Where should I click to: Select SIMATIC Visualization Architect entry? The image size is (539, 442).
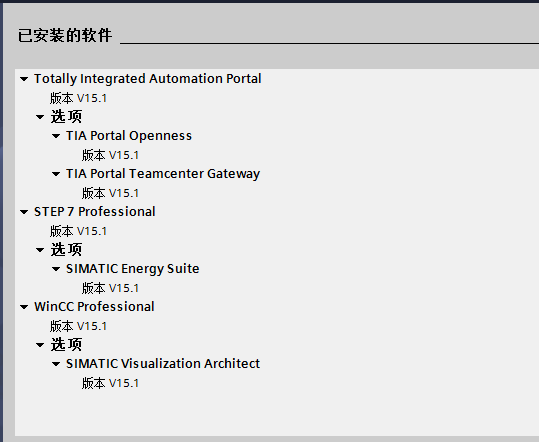[163, 364]
